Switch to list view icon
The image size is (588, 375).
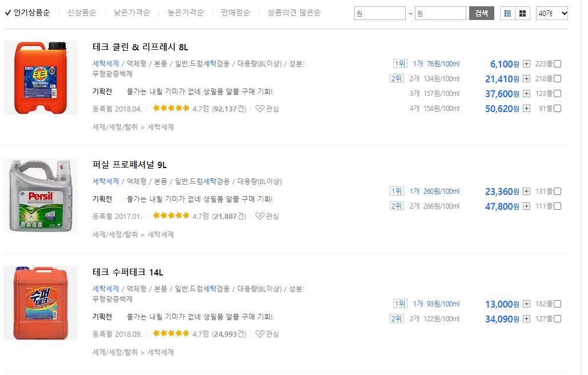tap(508, 14)
